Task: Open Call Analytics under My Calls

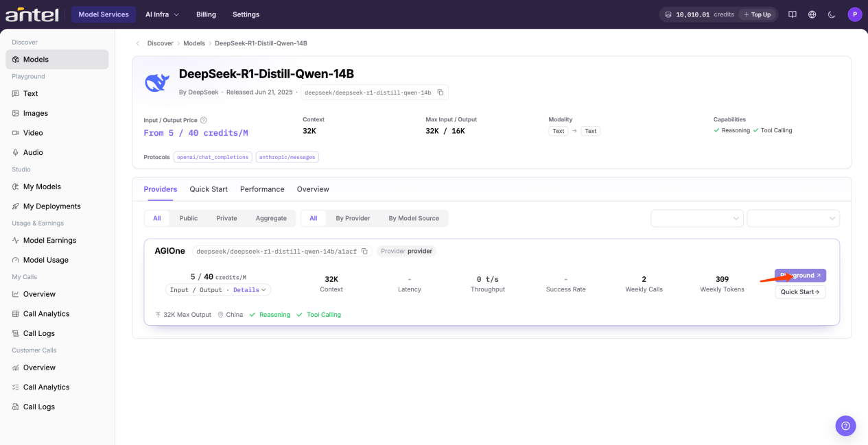Action: [57, 314]
